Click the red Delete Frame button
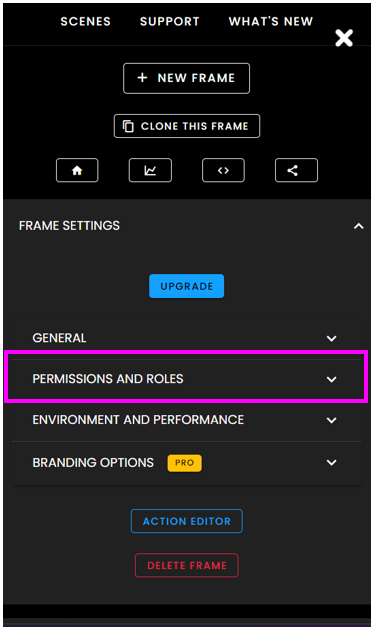The height and width of the screenshot is (631, 375). point(187,565)
